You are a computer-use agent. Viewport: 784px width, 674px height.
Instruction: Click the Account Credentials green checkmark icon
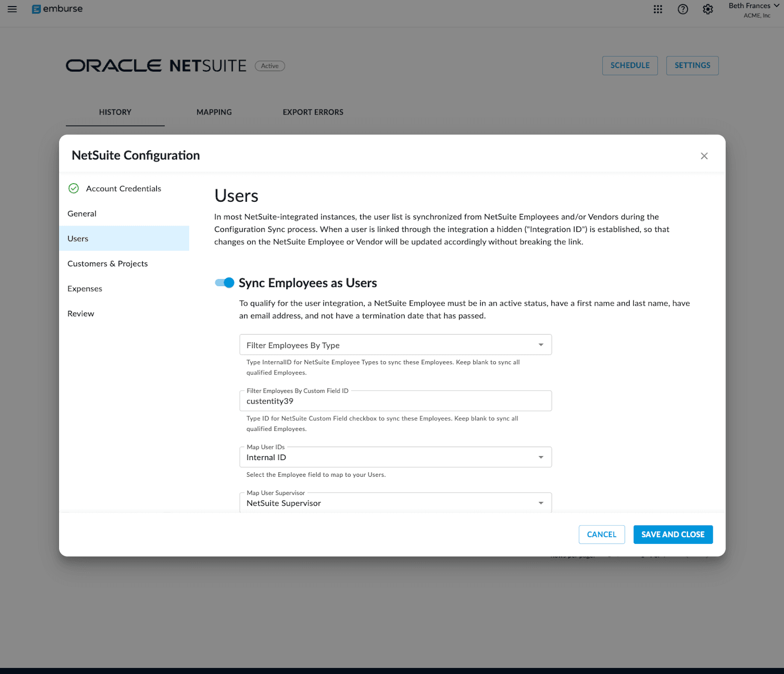pyautogui.click(x=74, y=189)
